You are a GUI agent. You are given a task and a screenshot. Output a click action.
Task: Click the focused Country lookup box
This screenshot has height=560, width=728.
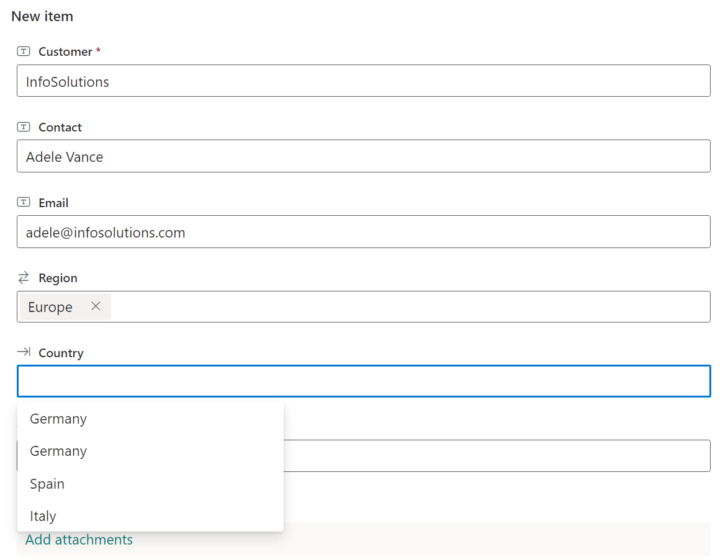(x=363, y=381)
